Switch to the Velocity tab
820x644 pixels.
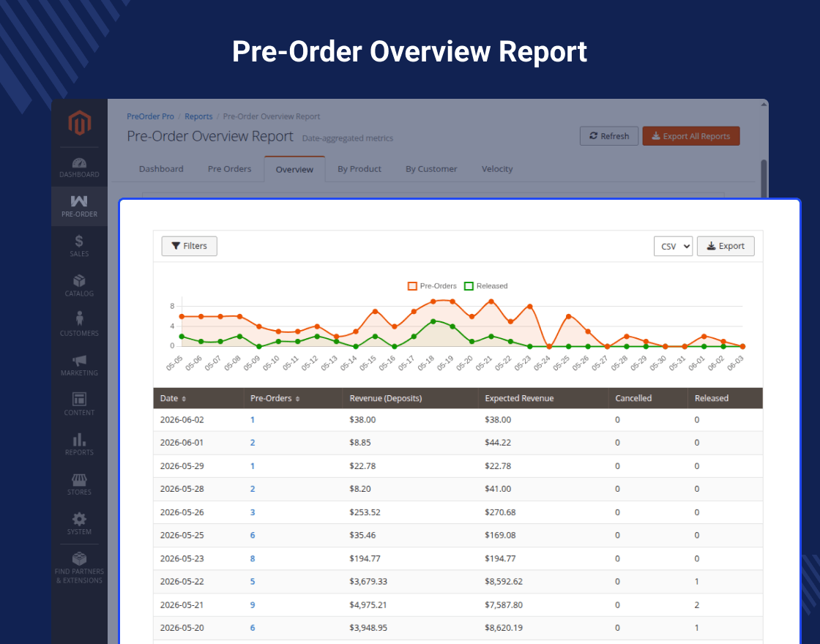pos(497,169)
